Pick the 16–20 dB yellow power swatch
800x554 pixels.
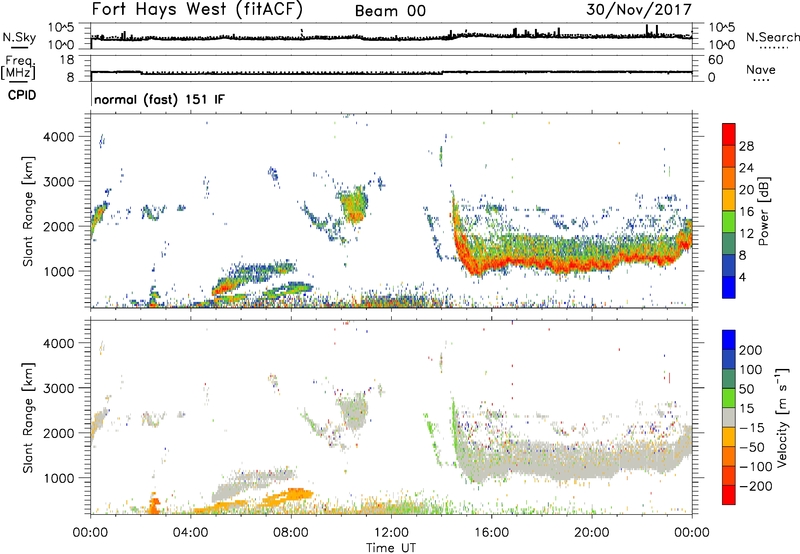[x=729, y=199]
